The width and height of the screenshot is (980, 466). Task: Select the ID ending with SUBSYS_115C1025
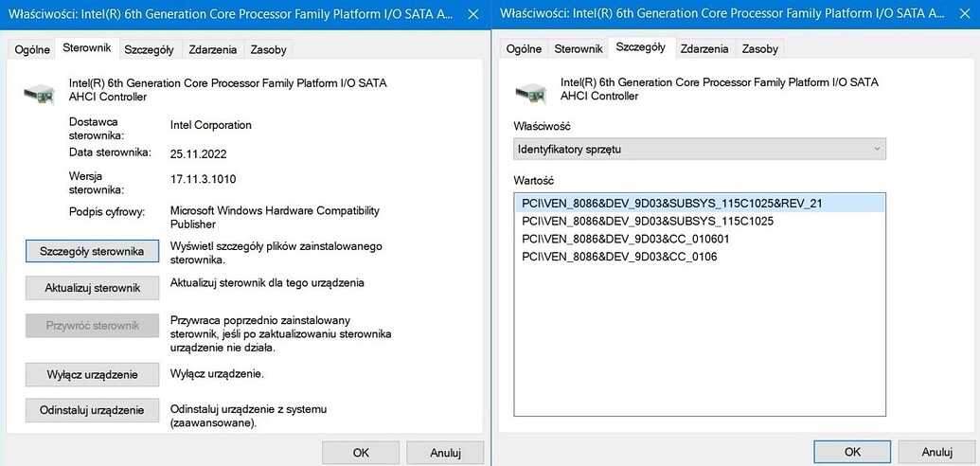pos(648,221)
